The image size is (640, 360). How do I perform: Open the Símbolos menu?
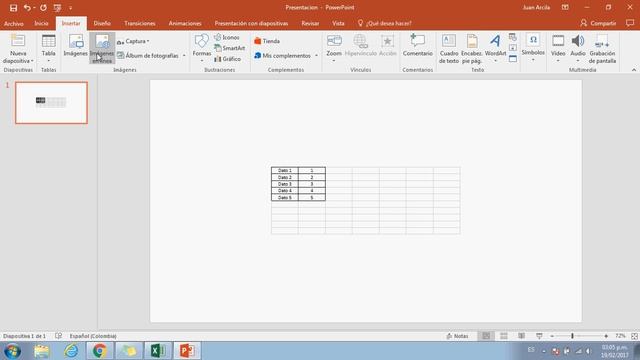click(533, 48)
